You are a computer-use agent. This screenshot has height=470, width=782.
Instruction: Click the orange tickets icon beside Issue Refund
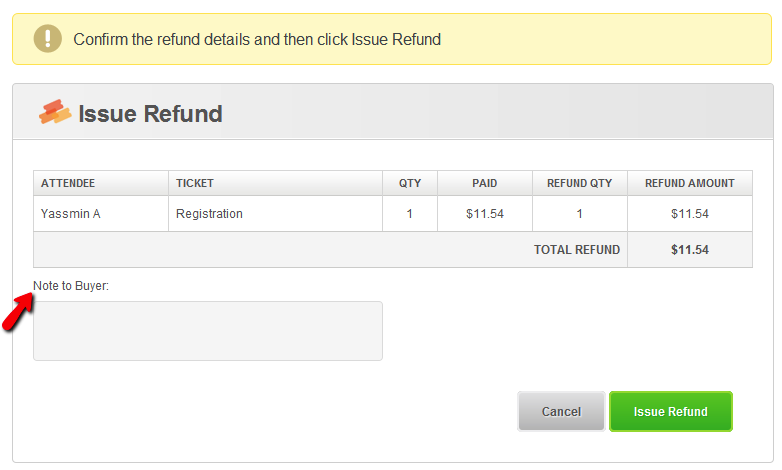tap(55, 112)
